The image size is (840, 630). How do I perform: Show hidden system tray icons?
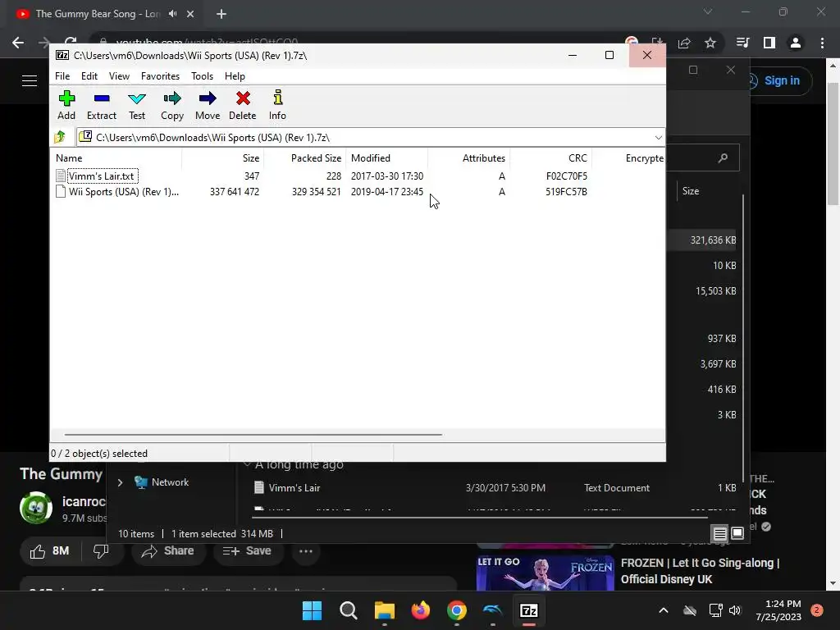(663, 610)
